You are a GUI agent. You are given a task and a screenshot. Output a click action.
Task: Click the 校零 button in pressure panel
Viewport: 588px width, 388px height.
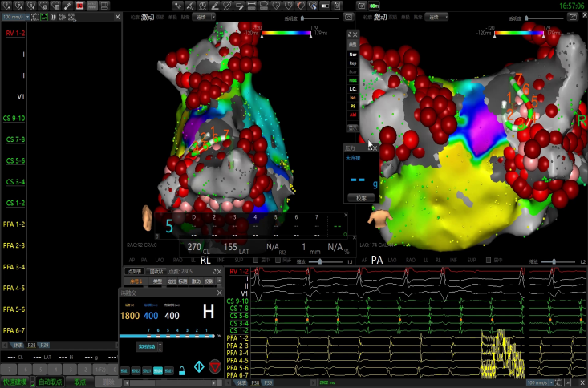360,196
